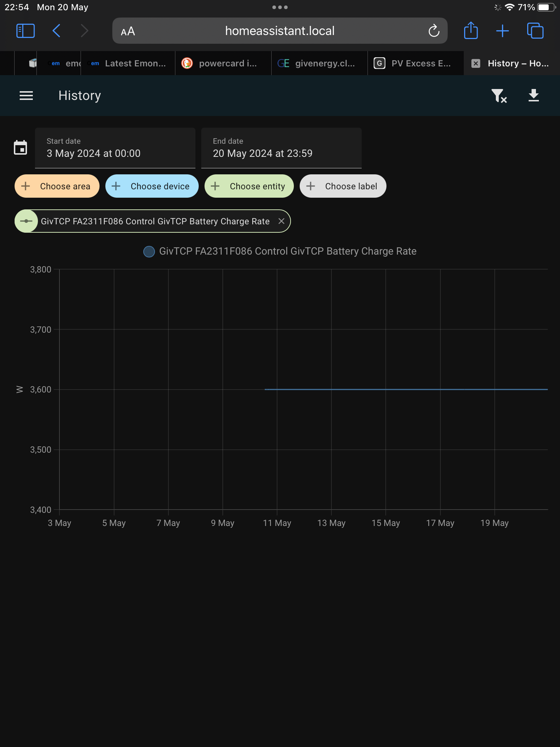This screenshot has width=560, height=747.
Task: Download history data with the download icon
Action: click(x=534, y=96)
